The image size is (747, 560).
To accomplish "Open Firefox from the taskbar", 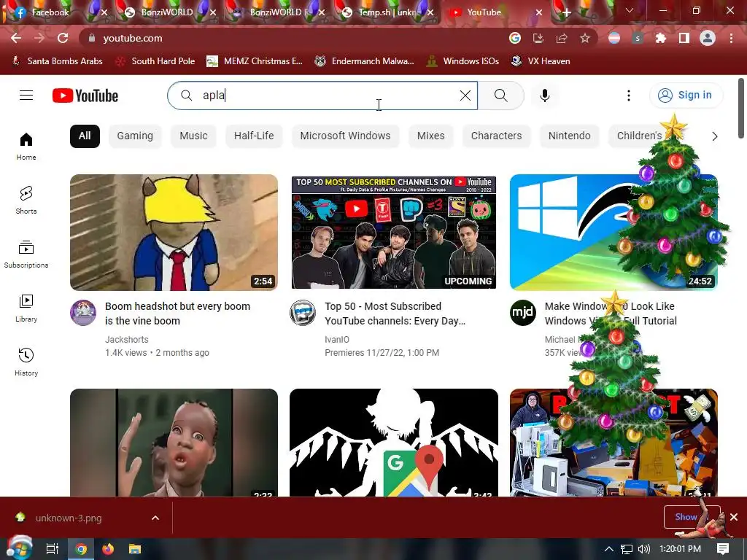I will 108,549.
